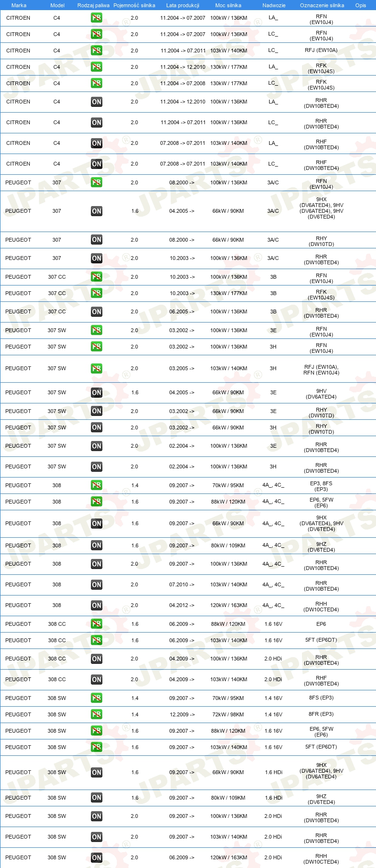376x868 pixels.
Task: Click the Lata produkcji column header
Action: tap(183, 5)
